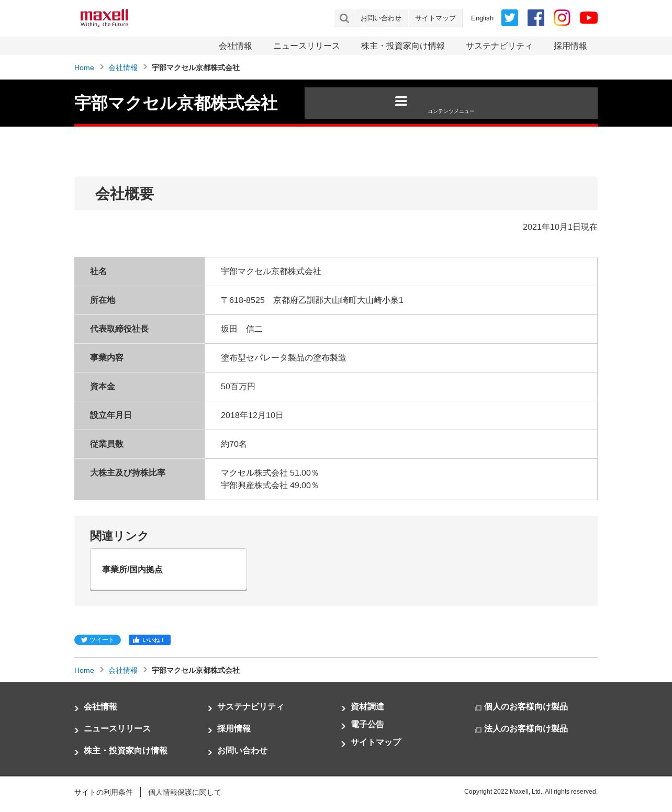672x812 pixels.
Task: Open footer link 会社情報
Action: (100, 707)
